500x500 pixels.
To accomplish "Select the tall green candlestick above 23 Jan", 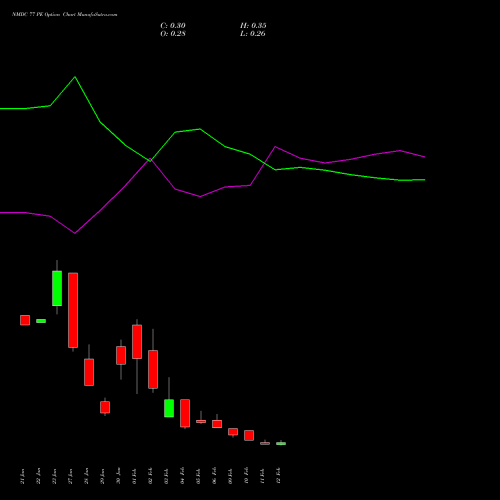I will pyautogui.click(x=57, y=288).
